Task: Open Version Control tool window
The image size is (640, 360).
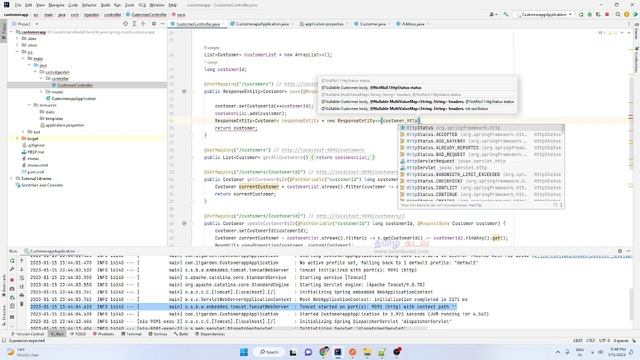Action: 27,334
